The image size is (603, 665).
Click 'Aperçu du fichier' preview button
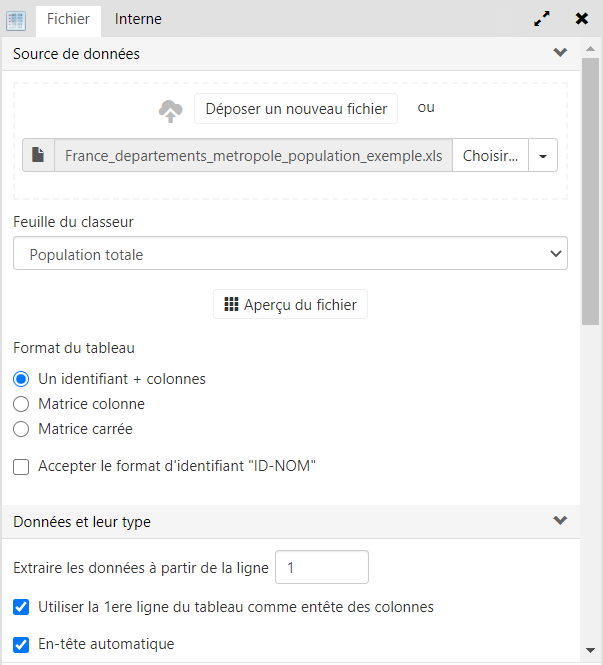290,305
